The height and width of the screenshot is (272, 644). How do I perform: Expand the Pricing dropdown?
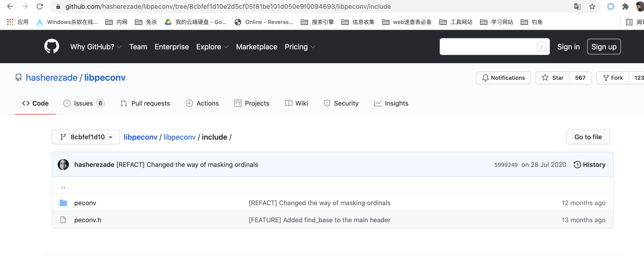(x=300, y=47)
